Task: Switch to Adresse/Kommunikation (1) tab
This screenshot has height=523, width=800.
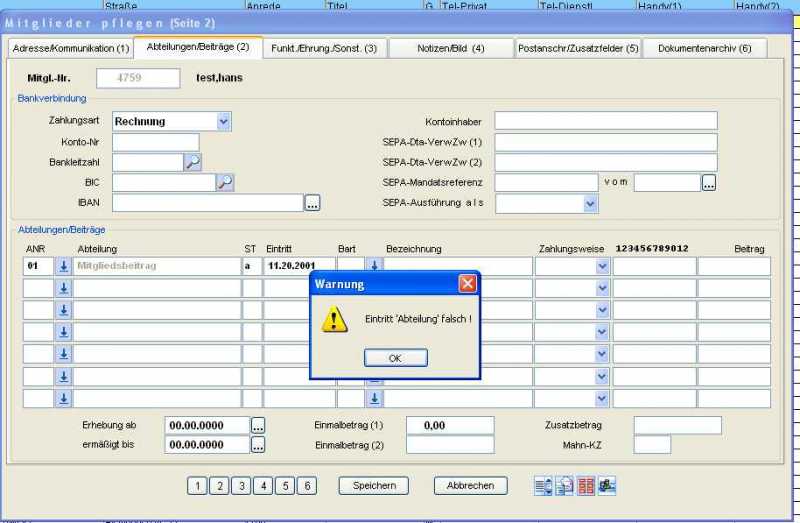Action: click(69, 48)
